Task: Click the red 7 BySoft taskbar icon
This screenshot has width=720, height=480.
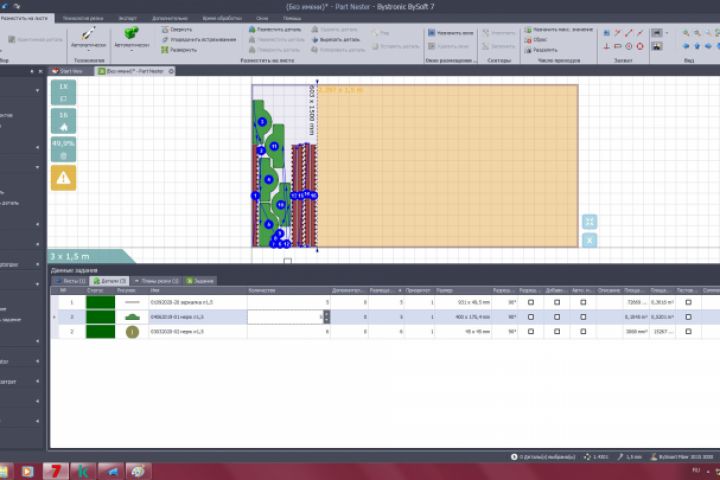Action: 56,471
